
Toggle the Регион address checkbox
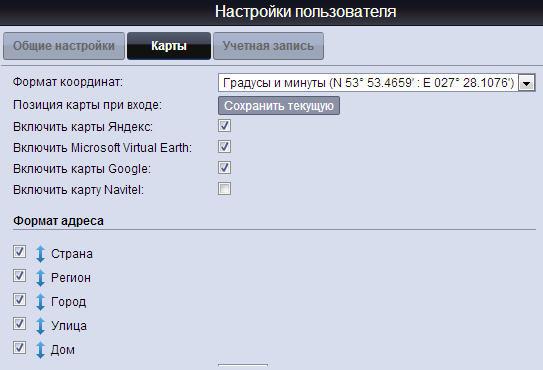19,276
